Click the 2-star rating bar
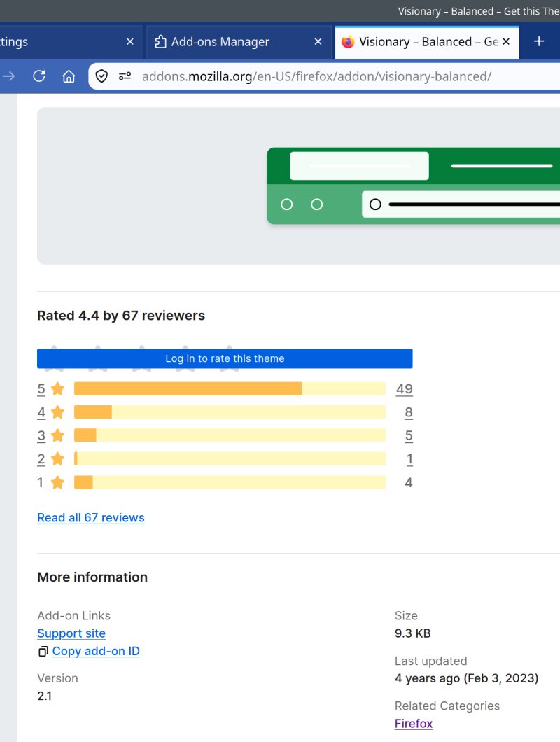Screen dimensions: 560x742 click(x=230, y=459)
